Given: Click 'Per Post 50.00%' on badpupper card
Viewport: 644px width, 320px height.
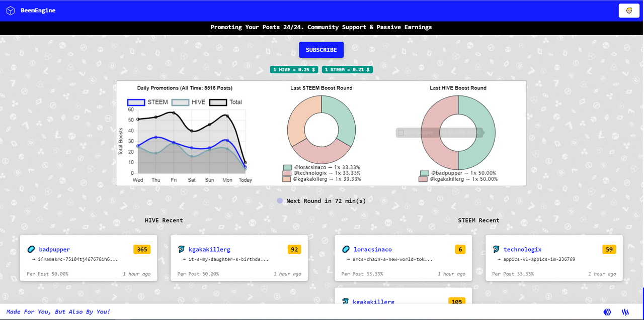Looking at the screenshot, I should [x=47, y=274].
